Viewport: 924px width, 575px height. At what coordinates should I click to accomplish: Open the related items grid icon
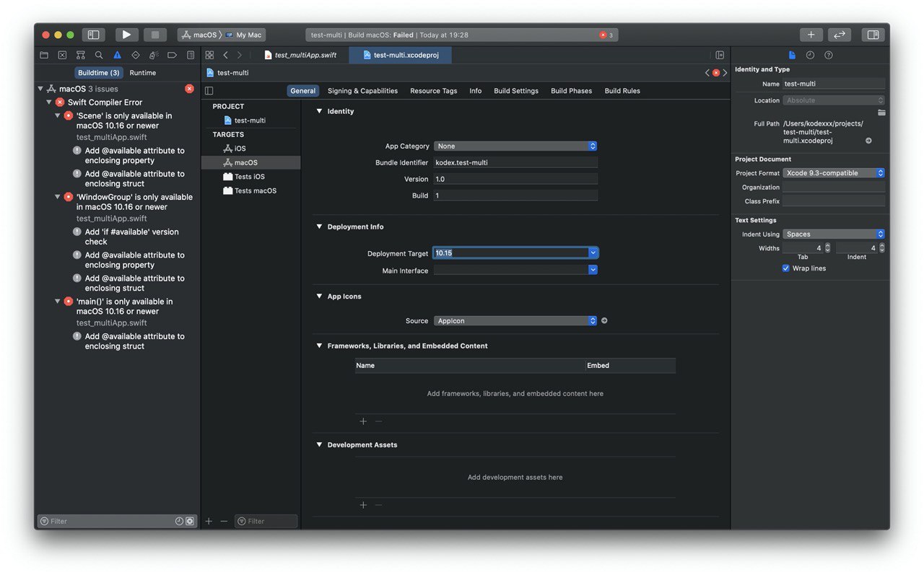(x=209, y=55)
